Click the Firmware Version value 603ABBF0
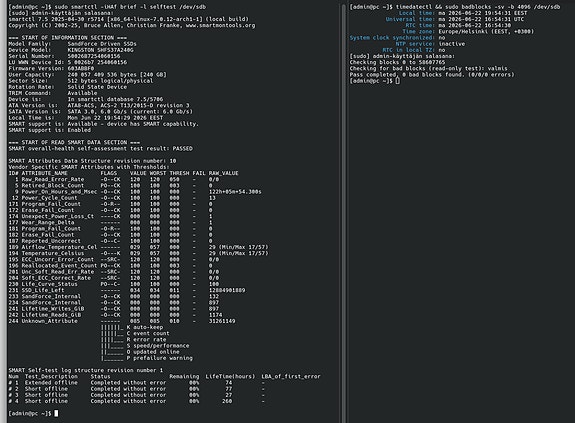 [81, 68]
